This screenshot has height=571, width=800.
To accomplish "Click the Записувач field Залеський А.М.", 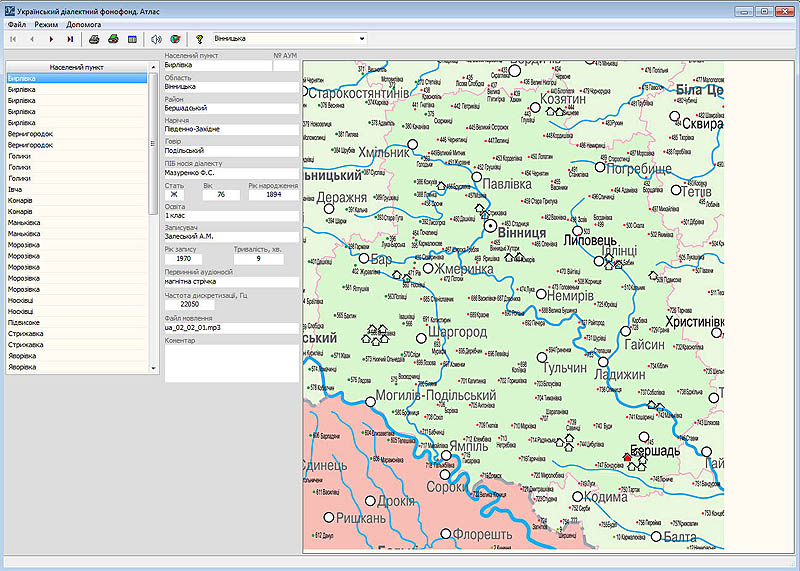I will [231, 237].
